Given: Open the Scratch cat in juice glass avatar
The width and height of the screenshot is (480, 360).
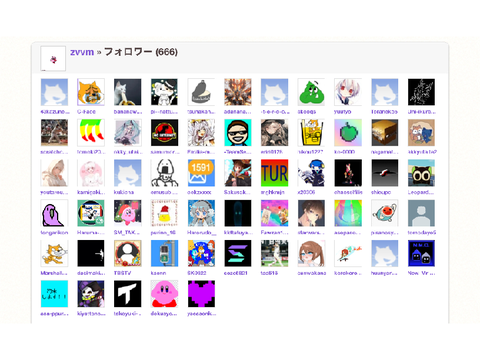Looking at the screenshot, I should [311, 133].
